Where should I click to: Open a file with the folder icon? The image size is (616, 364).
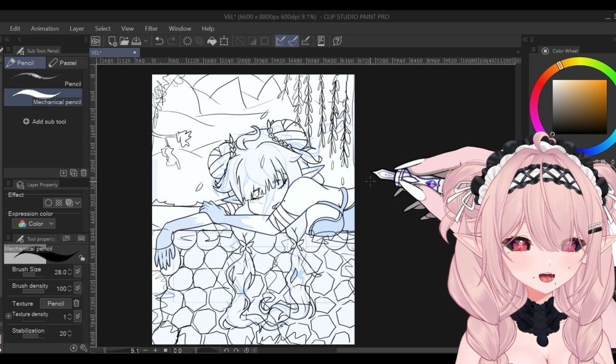tap(124, 41)
